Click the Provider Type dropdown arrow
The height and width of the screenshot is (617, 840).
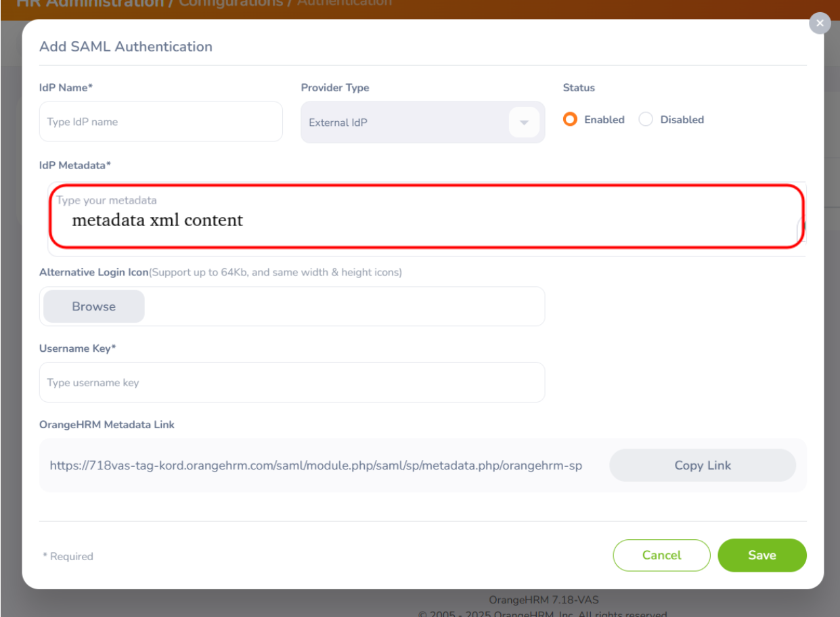pyautogui.click(x=524, y=122)
